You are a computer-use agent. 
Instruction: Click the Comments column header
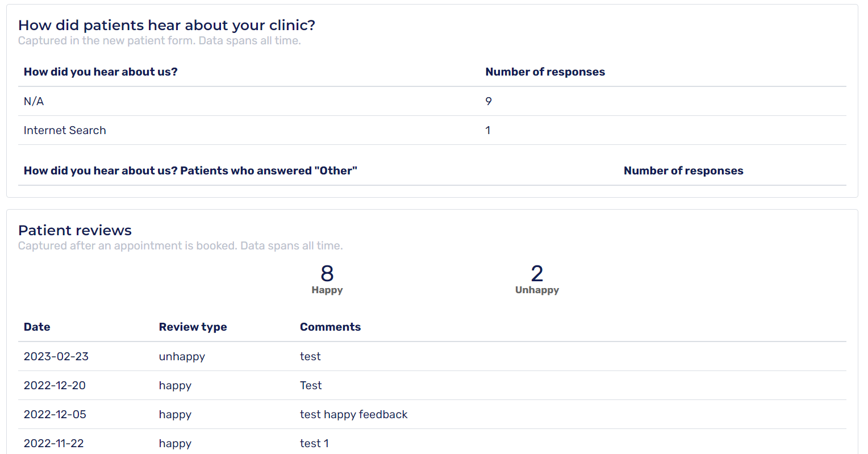[330, 327]
